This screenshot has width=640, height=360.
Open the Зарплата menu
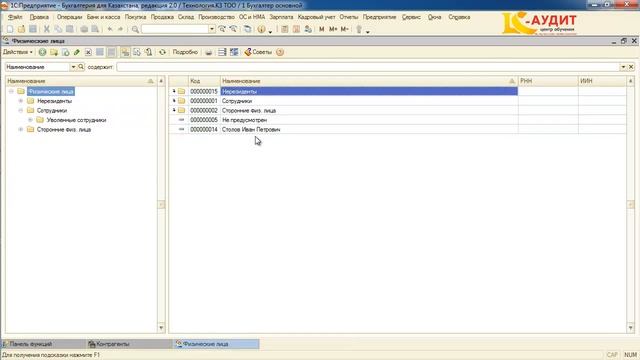coord(281,17)
